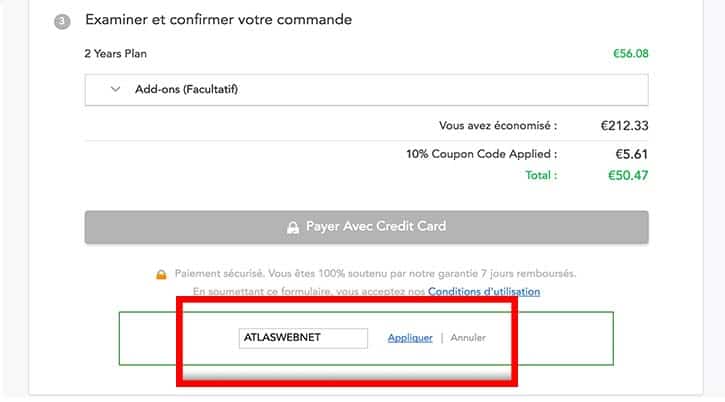Click the Vous avez économisé label
This screenshot has width=725, height=402.
coord(498,126)
